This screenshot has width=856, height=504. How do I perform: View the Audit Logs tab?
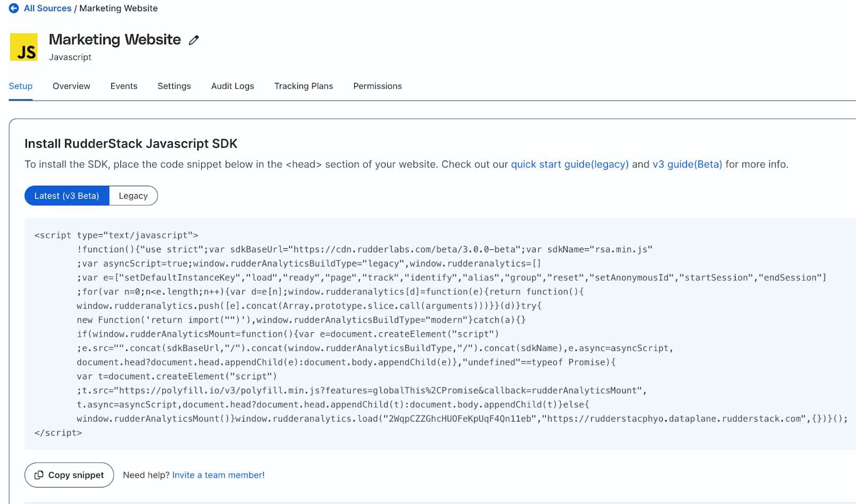[232, 86]
